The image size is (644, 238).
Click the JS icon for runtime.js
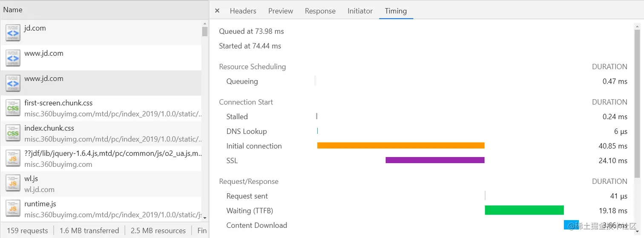(x=13, y=209)
